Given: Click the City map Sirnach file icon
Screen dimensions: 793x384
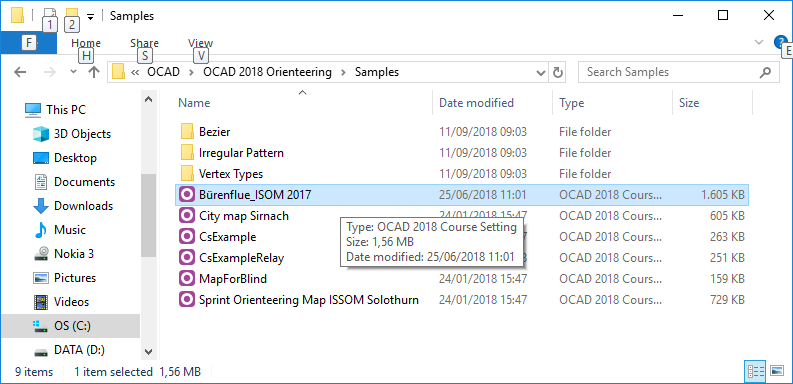Looking at the screenshot, I should pyautogui.click(x=187, y=216).
